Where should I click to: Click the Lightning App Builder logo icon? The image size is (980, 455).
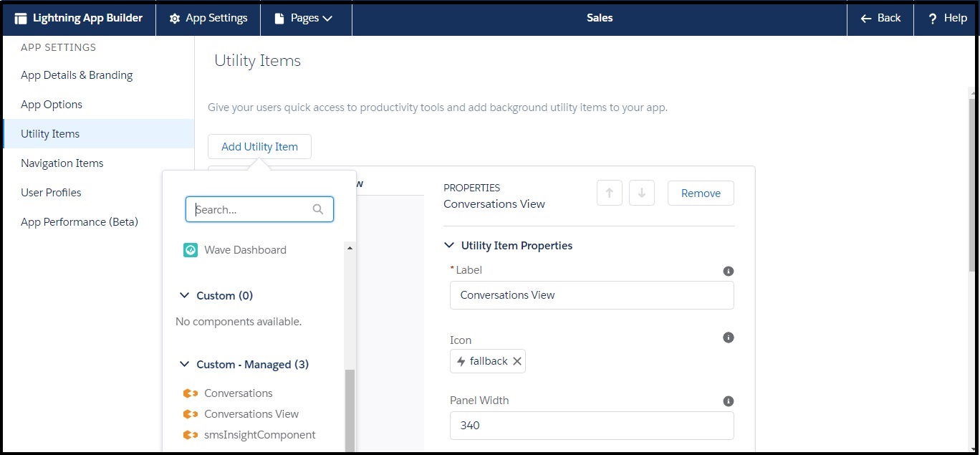(x=21, y=19)
